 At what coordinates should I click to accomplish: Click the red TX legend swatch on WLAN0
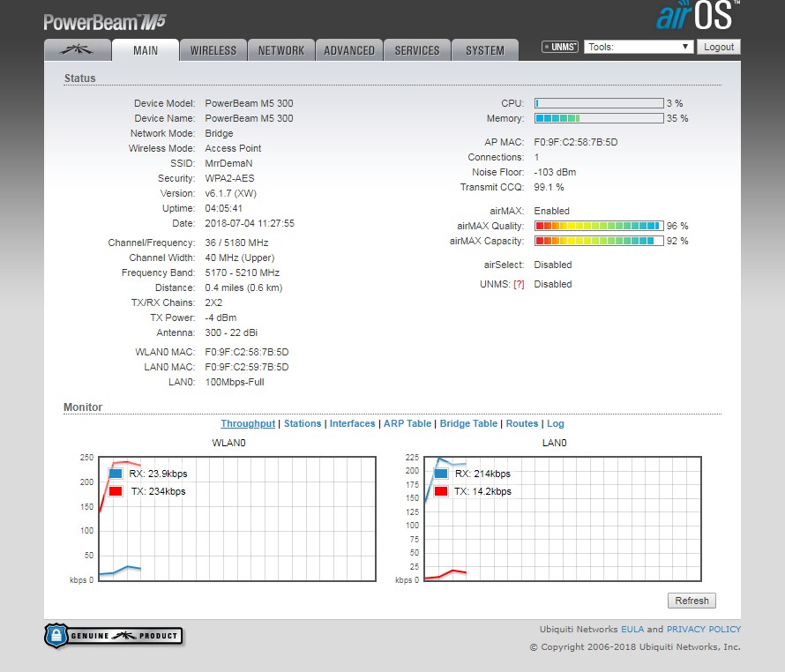(116, 491)
